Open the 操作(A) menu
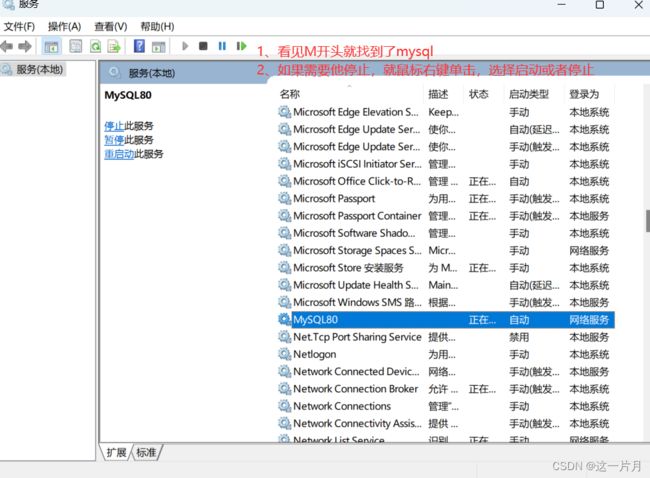650x478 pixels. click(64, 27)
